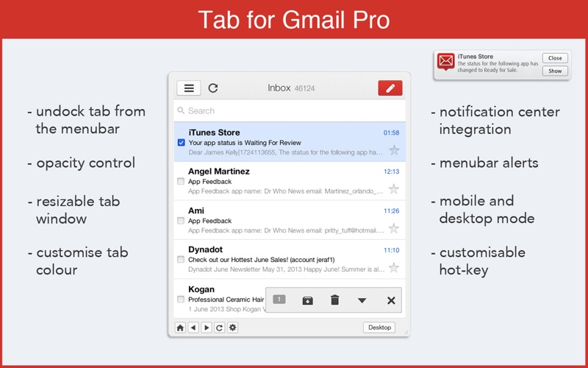
Task: Delete selected email with trash icon
Action: (x=335, y=300)
